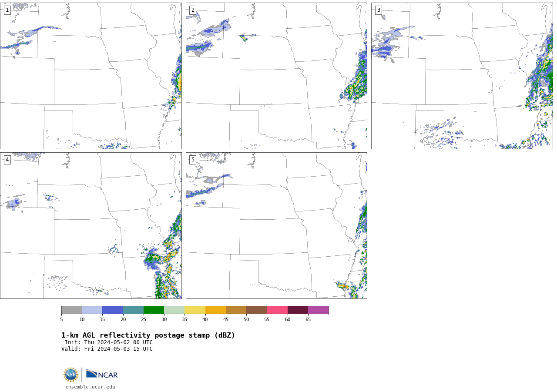Click the colorbar tick label 50
Image resolution: width=557 pixels, height=392 pixels.
pyautogui.click(x=246, y=320)
